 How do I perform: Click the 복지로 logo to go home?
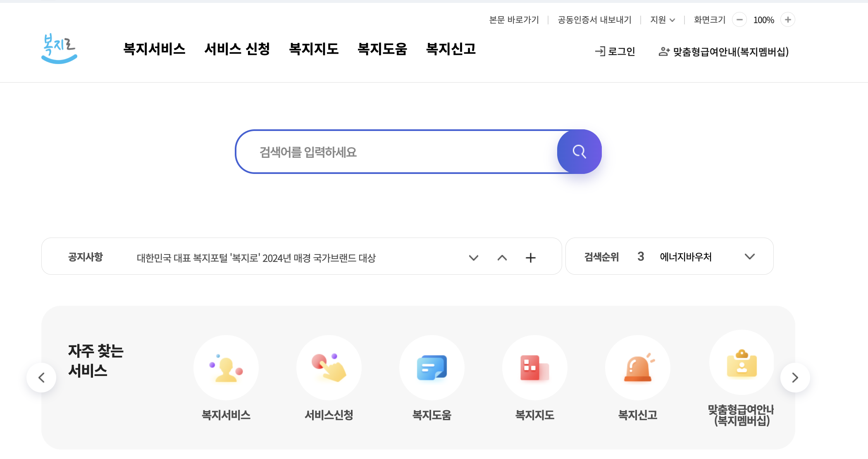[x=59, y=50]
